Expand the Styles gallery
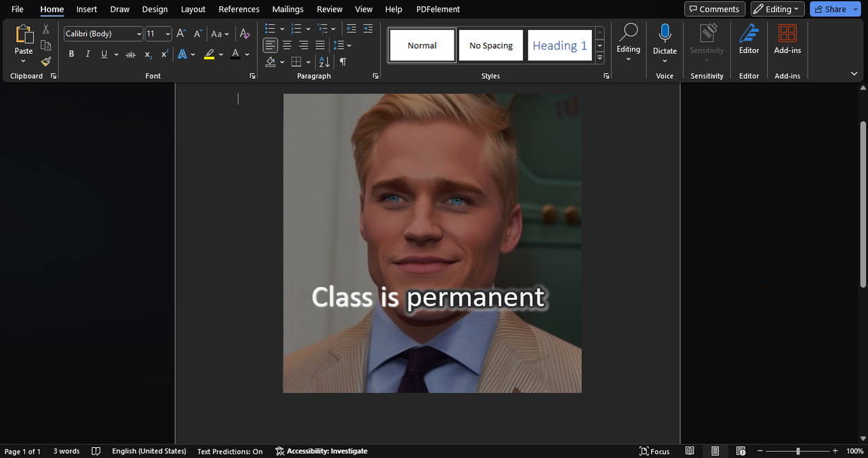 click(x=599, y=59)
